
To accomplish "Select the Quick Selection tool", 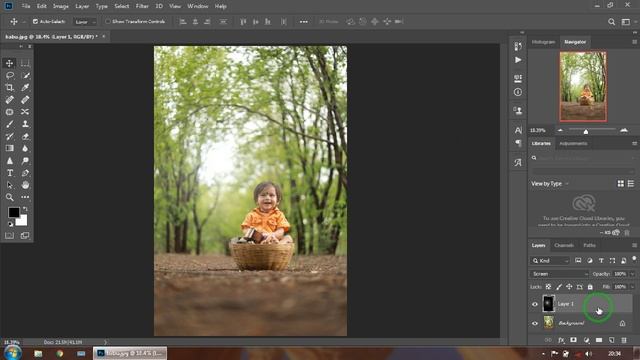I will [x=25, y=76].
